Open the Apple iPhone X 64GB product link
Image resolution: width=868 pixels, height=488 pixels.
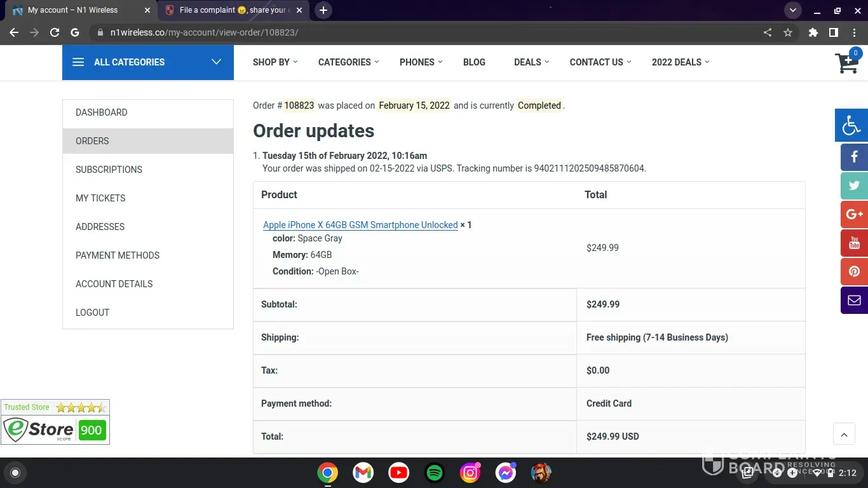[x=360, y=225]
